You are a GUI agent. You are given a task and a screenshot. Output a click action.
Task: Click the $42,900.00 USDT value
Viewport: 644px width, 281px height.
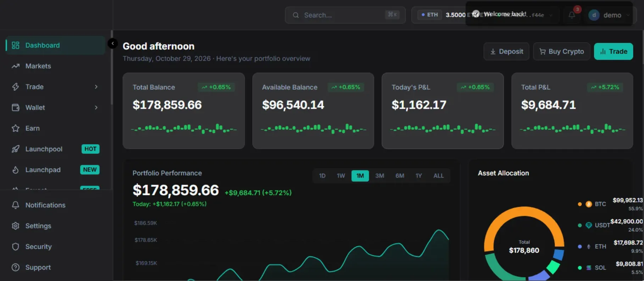pyautogui.click(x=627, y=221)
